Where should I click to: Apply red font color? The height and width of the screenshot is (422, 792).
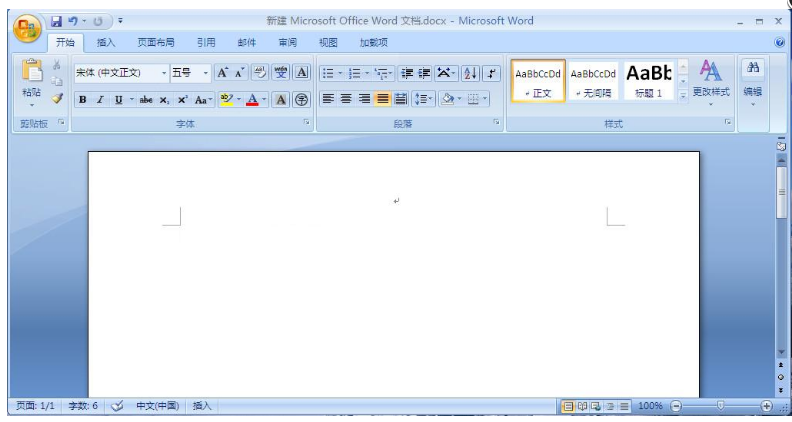coord(253,100)
